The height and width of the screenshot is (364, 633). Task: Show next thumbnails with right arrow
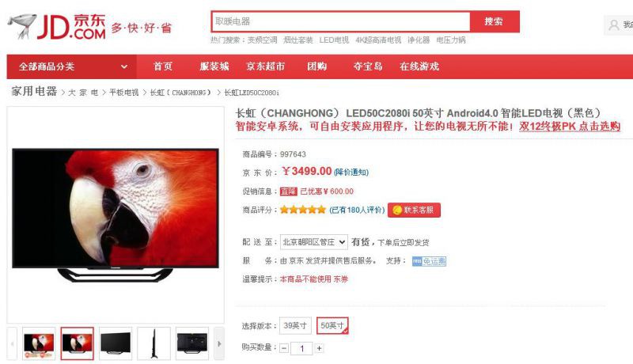tap(219, 344)
